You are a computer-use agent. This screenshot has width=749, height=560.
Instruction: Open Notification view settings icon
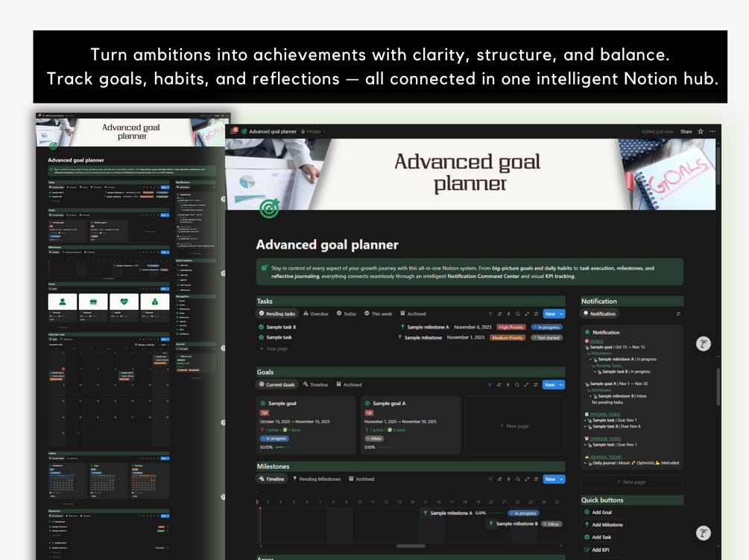[677, 314]
